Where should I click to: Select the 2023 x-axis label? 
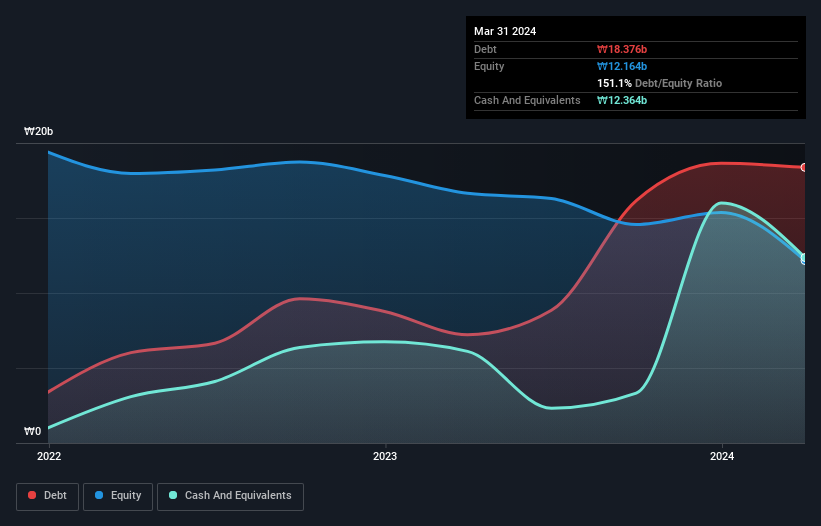click(385, 456)
